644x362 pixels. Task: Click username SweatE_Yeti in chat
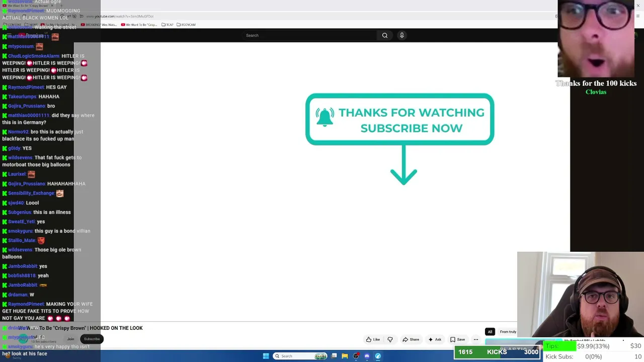(x=21, y=222)
